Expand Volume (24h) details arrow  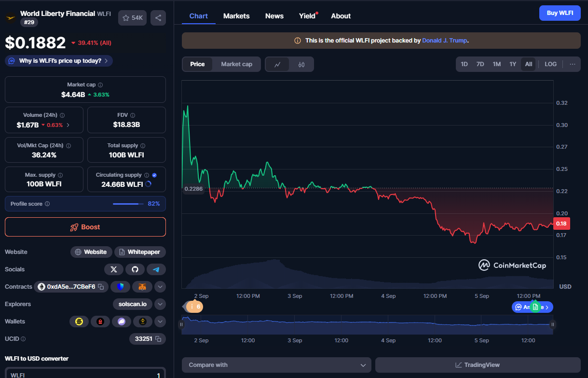tap(68, 125)
